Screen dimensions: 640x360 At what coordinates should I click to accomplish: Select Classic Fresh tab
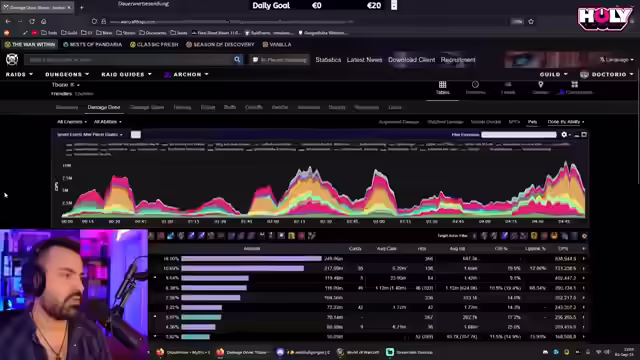[x=154, y=44]
